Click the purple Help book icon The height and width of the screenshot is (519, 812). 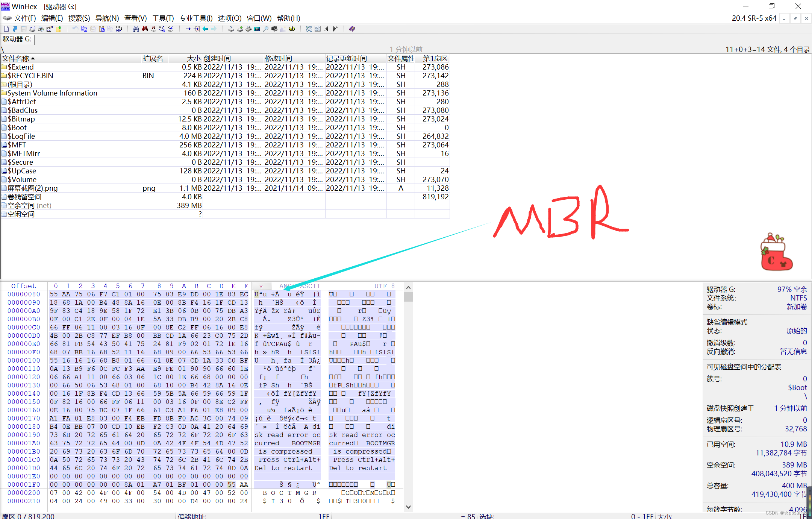pos(352,29)
